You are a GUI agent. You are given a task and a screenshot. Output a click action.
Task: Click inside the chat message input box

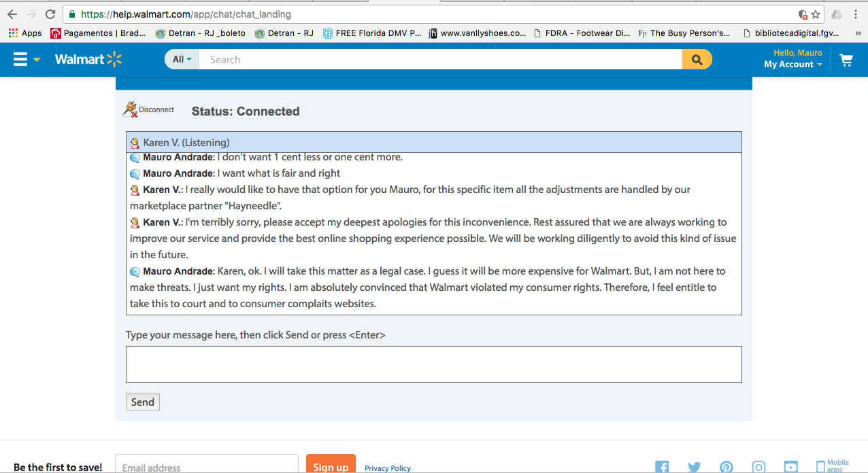(433, 364)
